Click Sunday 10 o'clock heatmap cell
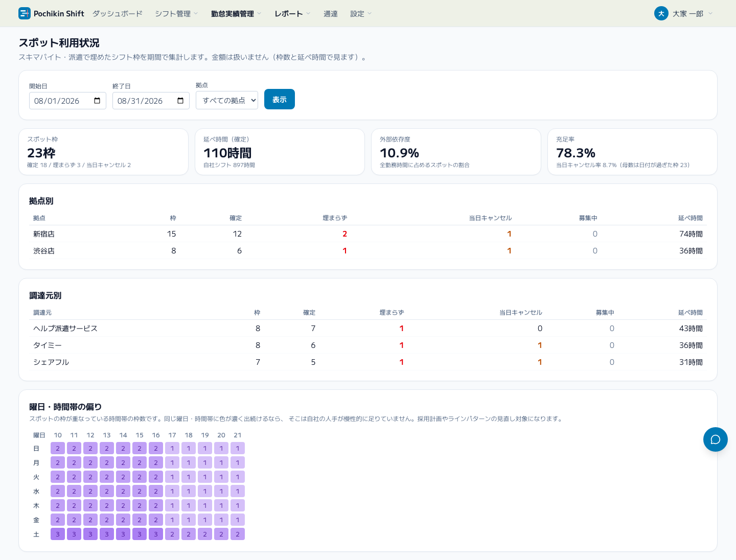736x560 pixels. click(58, 448)
